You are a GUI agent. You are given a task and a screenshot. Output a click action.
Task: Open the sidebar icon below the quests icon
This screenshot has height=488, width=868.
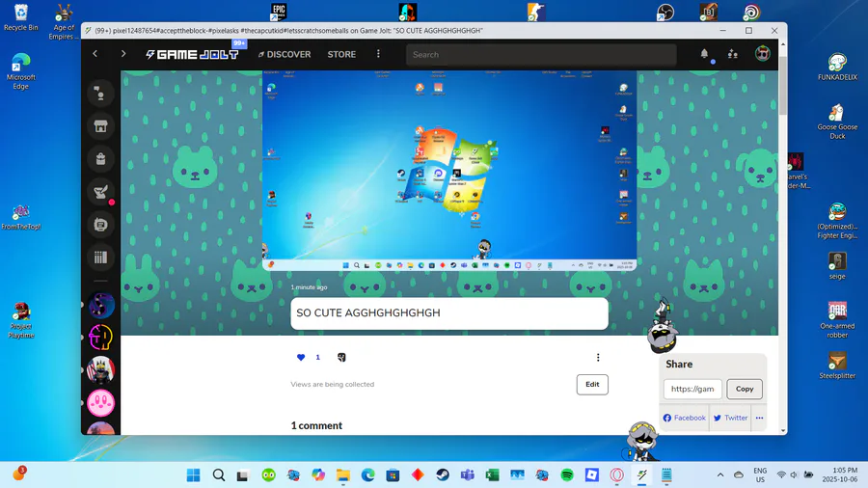[100, 225]
